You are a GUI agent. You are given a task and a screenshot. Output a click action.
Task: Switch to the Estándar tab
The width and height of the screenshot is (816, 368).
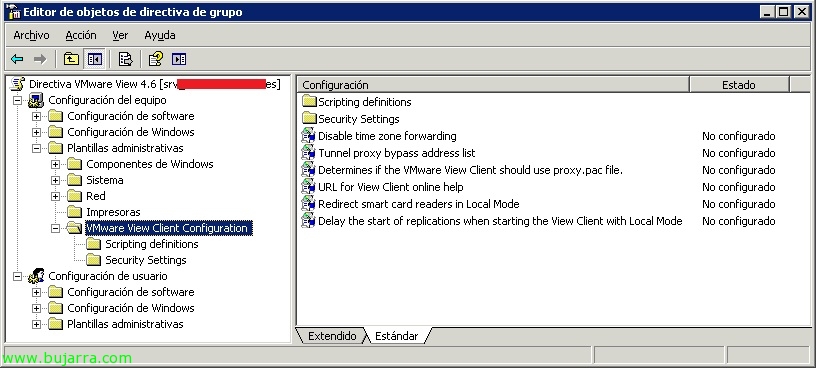pos(397,336)
